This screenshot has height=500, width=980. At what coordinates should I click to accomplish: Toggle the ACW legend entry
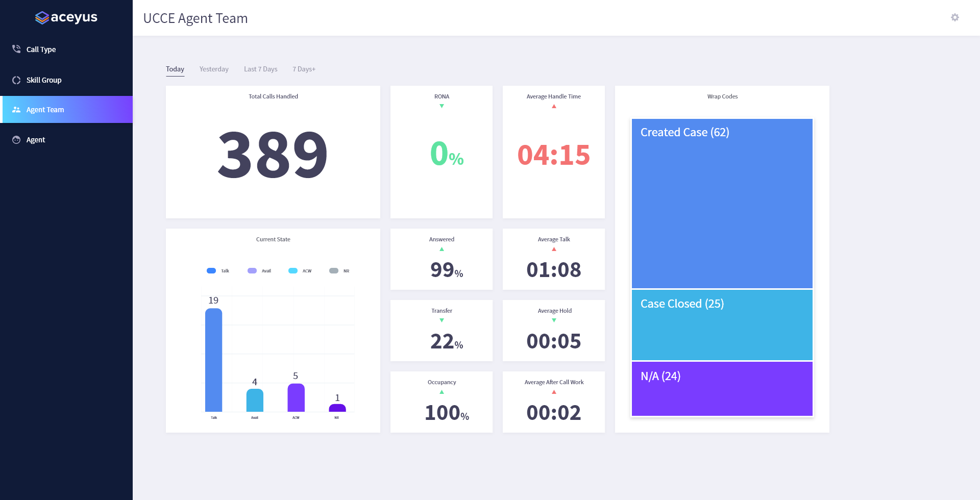click(x=300, y=270)
